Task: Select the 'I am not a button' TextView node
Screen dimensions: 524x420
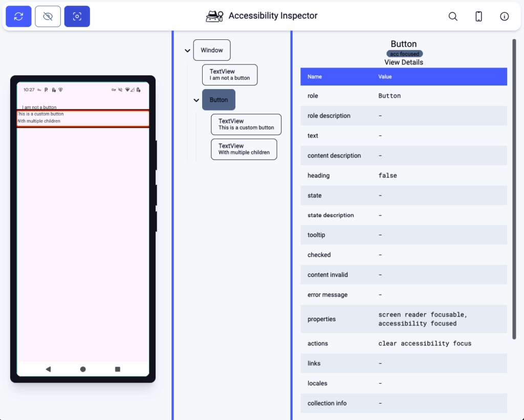Action: [230, 75]
